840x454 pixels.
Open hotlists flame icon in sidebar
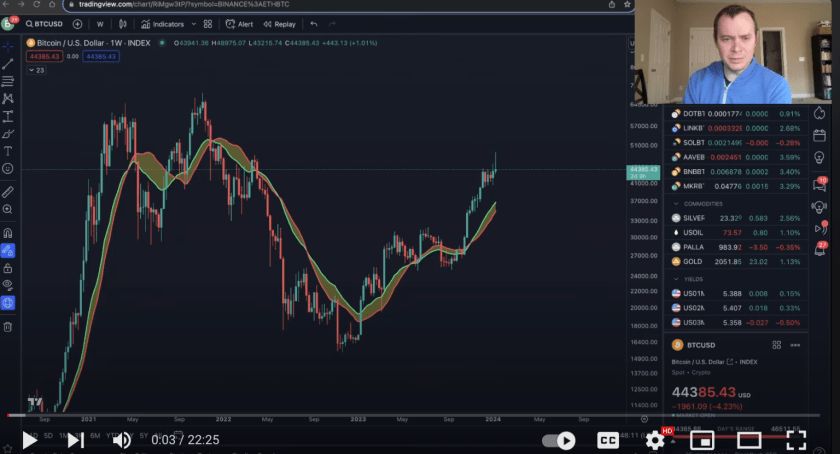[819, 113]
